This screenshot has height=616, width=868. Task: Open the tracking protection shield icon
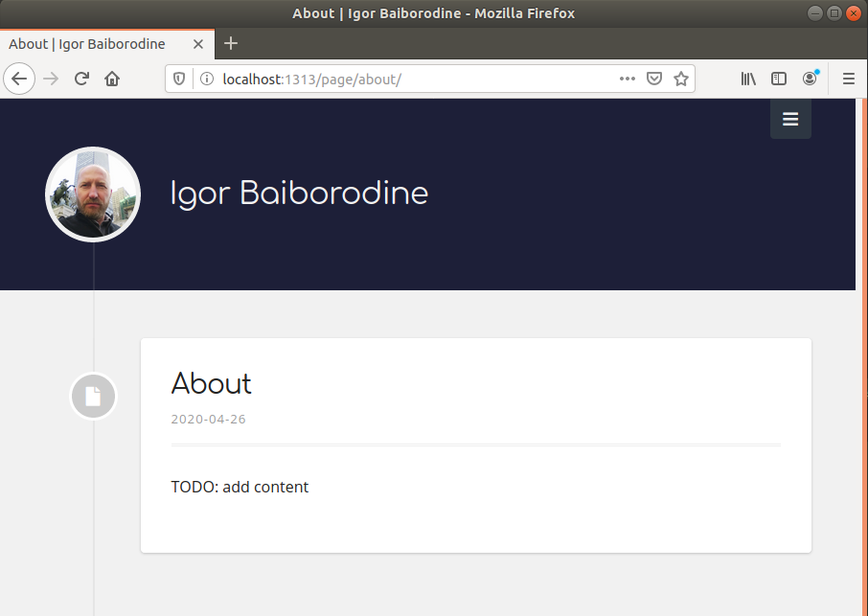coord(179,79)
